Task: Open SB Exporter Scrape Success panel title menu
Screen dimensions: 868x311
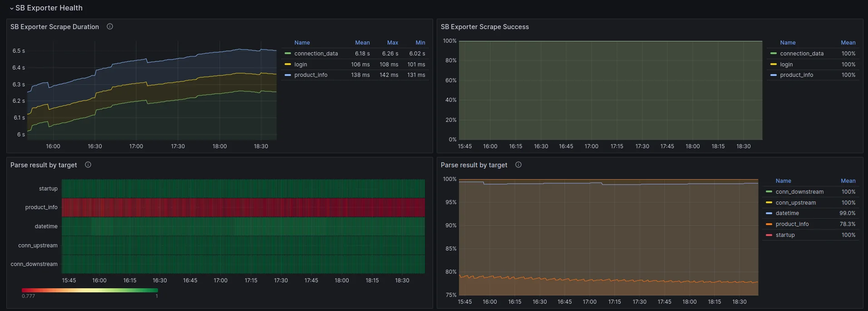Action: pos(484,27)
